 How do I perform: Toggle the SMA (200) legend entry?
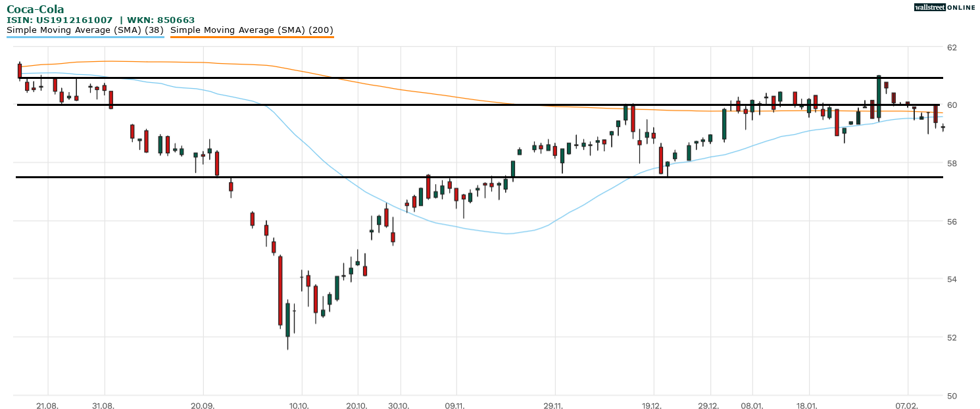pyautogui.click(x=252, y=30)
